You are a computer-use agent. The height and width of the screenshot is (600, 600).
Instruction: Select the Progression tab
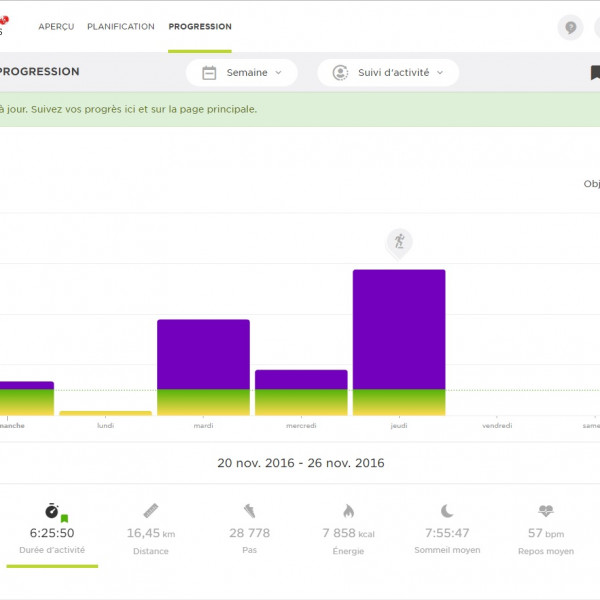tap(200, 27)
